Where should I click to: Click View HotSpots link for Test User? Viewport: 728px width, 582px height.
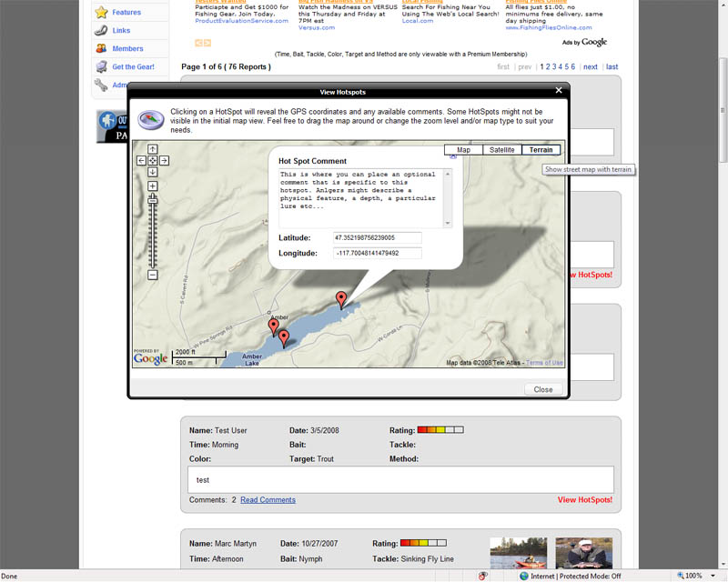pyautogui.click(x=584, y=500)
